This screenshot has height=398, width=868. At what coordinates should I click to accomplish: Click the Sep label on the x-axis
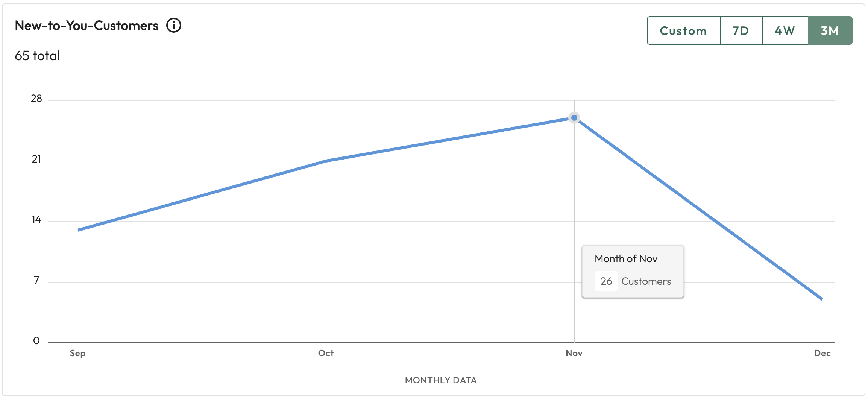tap(77, 353)
